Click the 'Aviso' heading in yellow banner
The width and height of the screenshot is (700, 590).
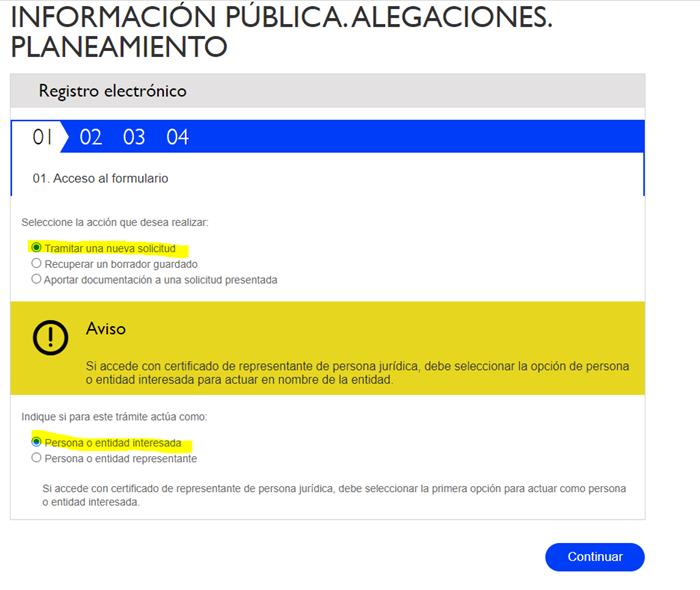106,329
